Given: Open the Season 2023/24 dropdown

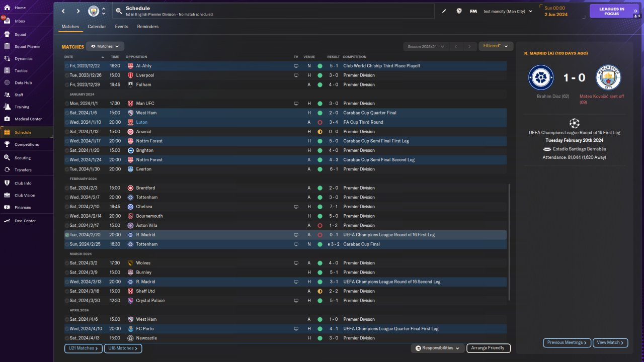Looking at the screenshot, I should [x=426, y=47].
